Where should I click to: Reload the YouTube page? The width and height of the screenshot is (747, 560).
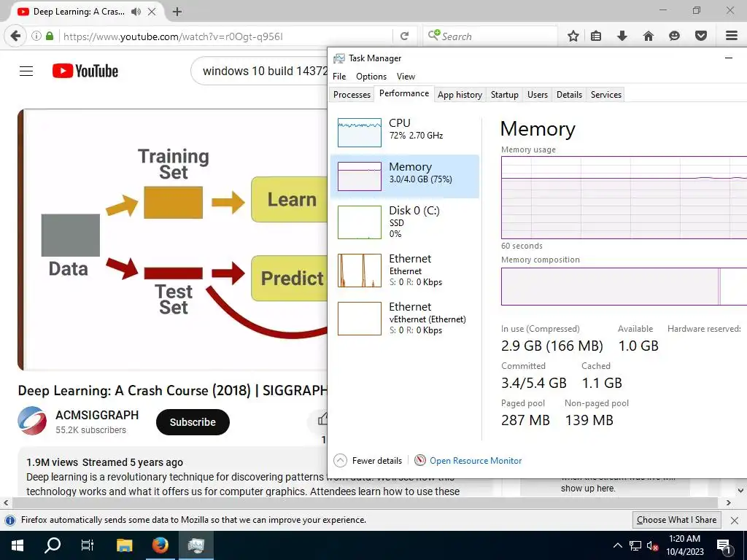404,36
